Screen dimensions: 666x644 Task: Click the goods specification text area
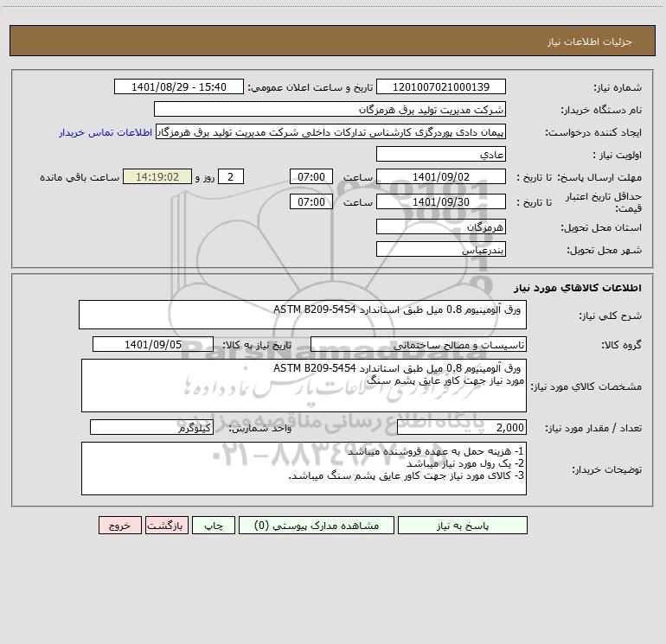point(304,386)
